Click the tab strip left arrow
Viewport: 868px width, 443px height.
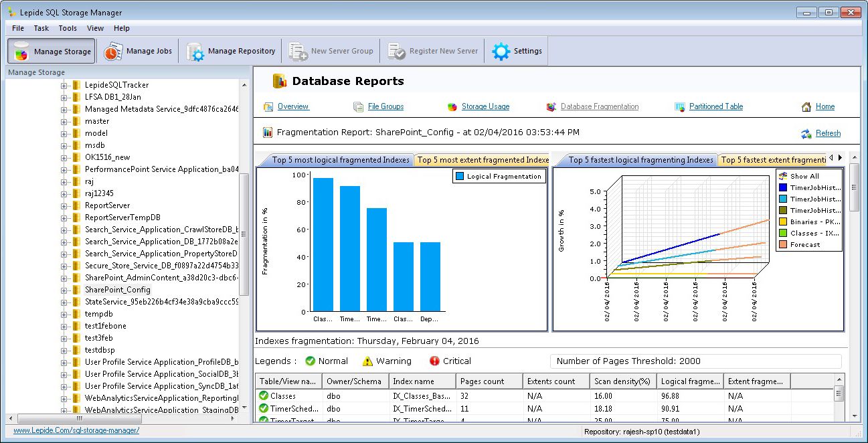coord(831,158)
